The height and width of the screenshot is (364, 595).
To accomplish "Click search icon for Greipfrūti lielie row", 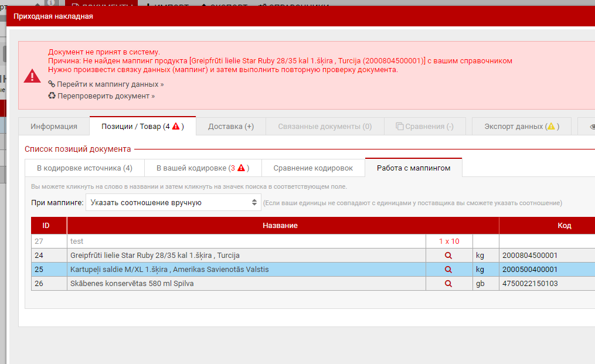I will pos(448,256).
